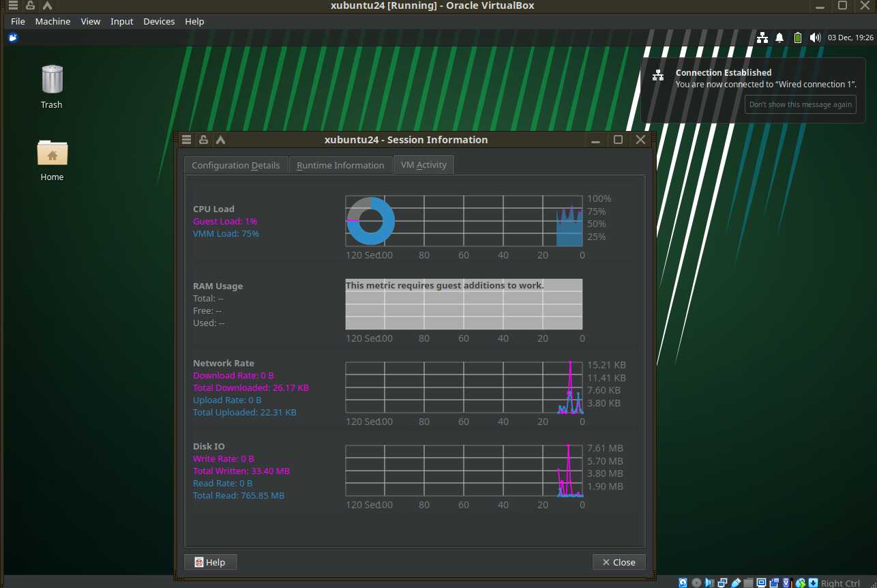Screen dimensions: 877x588
Task: Click the "Total Read: 765.85 MB" text
Action: tap(239, 496)
